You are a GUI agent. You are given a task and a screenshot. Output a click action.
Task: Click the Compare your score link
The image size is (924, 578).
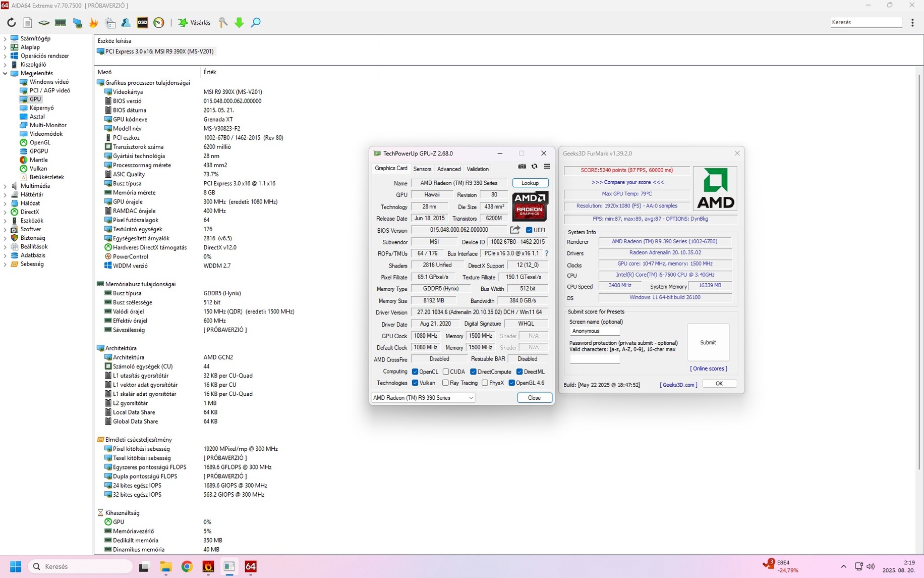click(627, 182)
